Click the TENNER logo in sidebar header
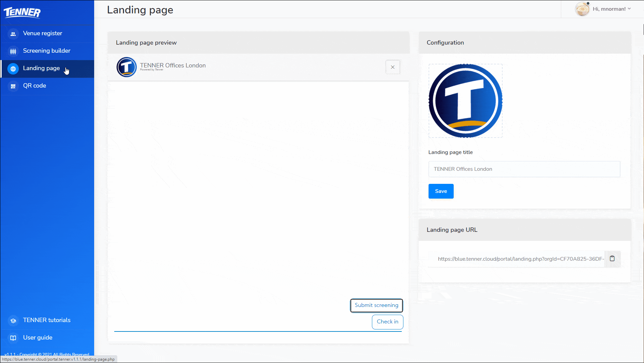 point(22,12)
